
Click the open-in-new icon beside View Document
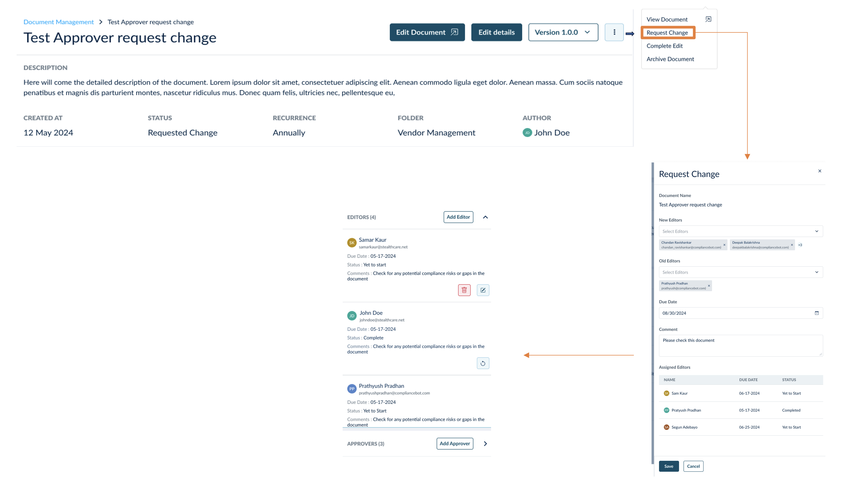point(708,19)
